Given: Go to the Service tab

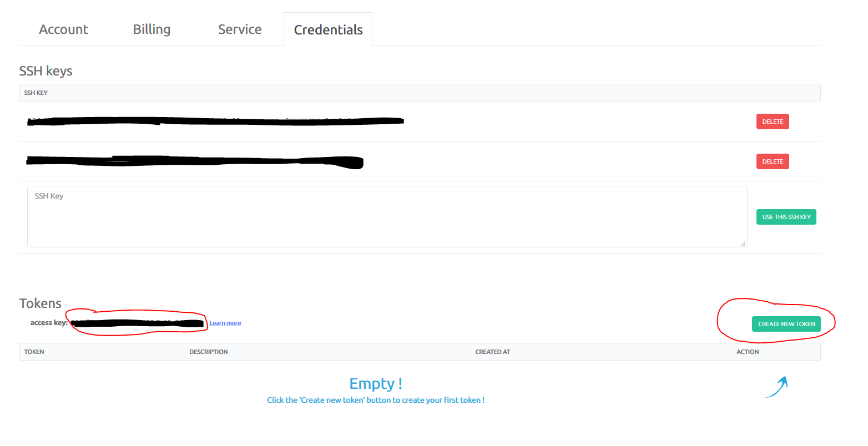Looking at the screenshot, I should (240, 29).
